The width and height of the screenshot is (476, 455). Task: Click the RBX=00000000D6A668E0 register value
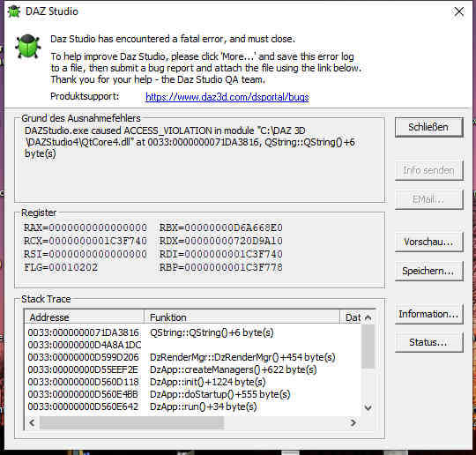tap(221, 227)
